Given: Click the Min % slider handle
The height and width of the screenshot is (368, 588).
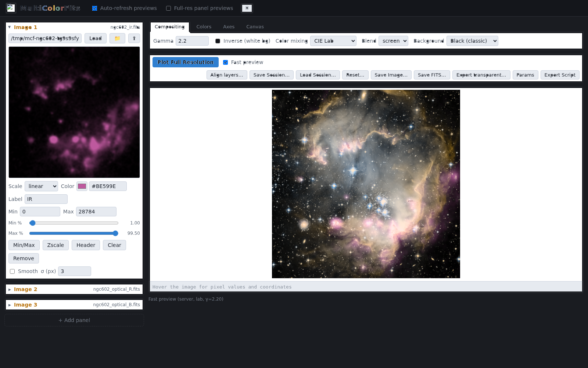Looking at the screenshot, I should click(32, 223).
